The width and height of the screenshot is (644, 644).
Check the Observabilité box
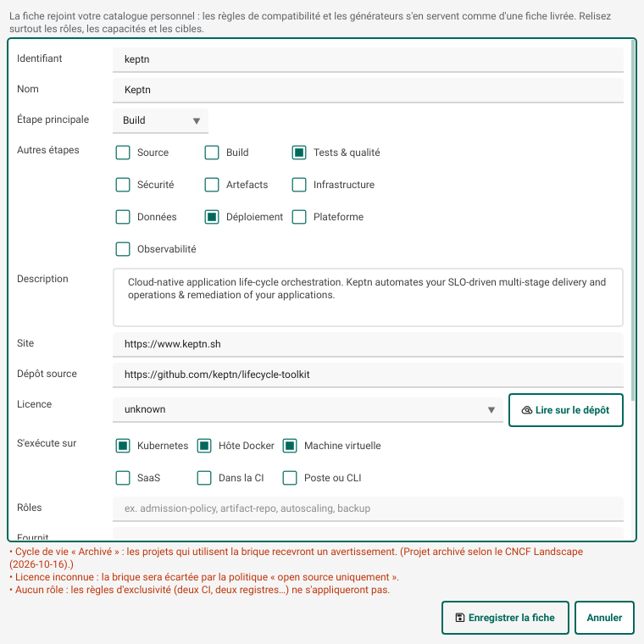[123, 249]
